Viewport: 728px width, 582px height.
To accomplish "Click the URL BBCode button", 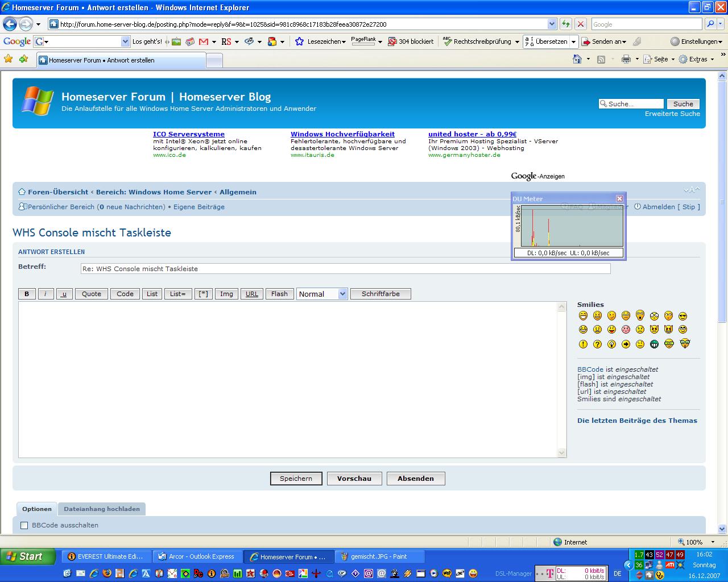I will [x=252, y=294].
